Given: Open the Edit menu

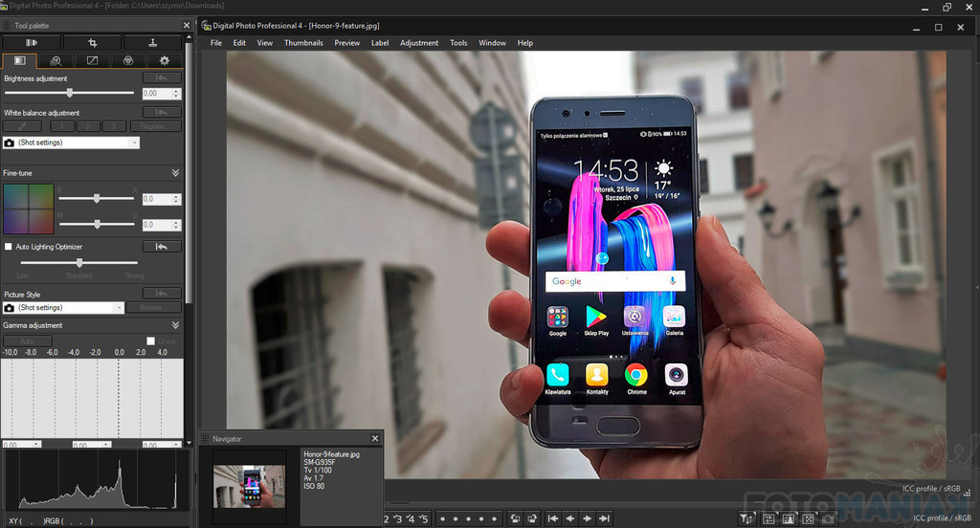Looking at the screenshot, I should tap(239, 43).
